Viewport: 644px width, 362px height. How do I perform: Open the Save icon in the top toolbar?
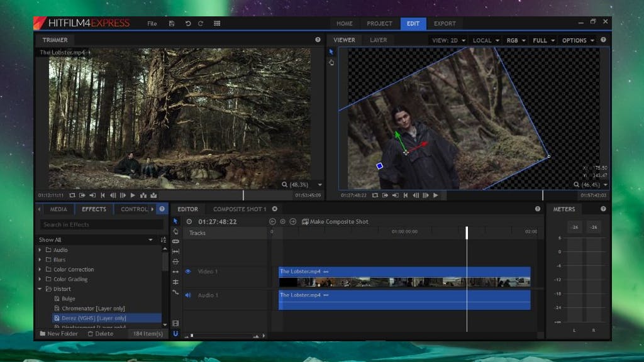pos(171,23)
